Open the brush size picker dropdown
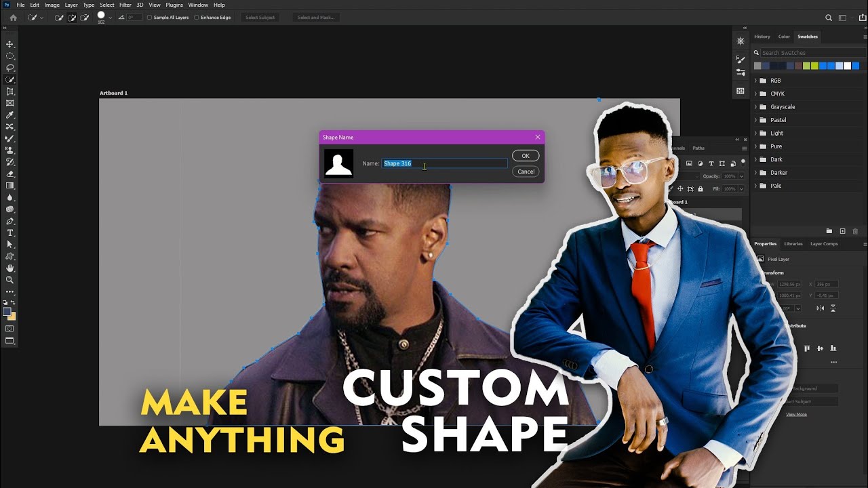This screenshot has height=488, width=868. click(111, 18)
